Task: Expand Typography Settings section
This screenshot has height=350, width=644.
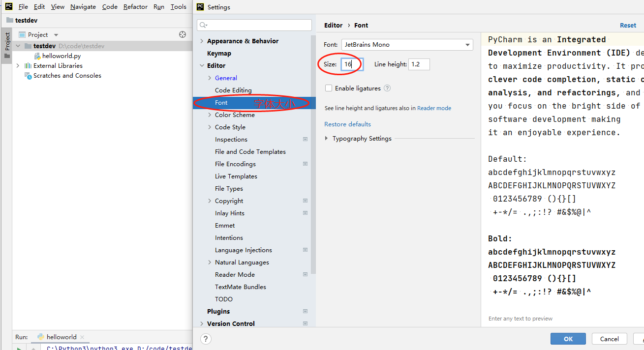Action: point(327,139)
